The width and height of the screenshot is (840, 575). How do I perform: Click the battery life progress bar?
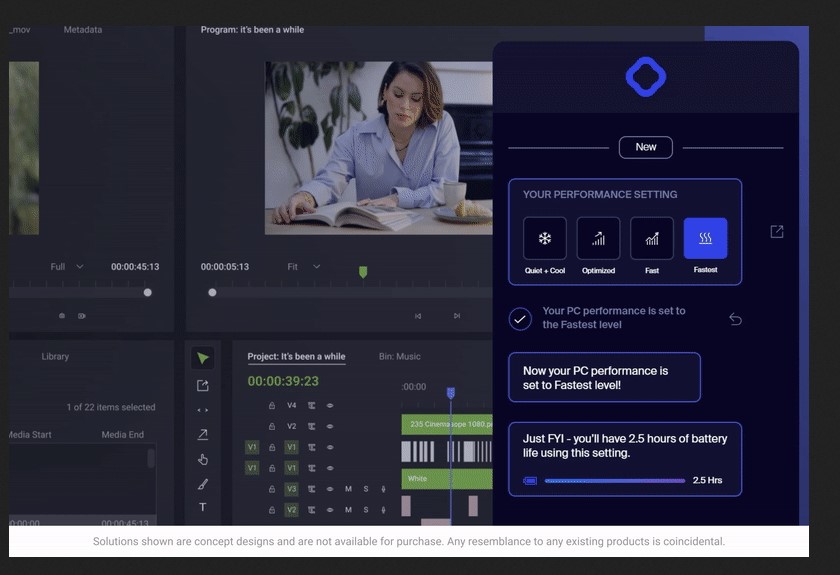(x=615, y=481)
